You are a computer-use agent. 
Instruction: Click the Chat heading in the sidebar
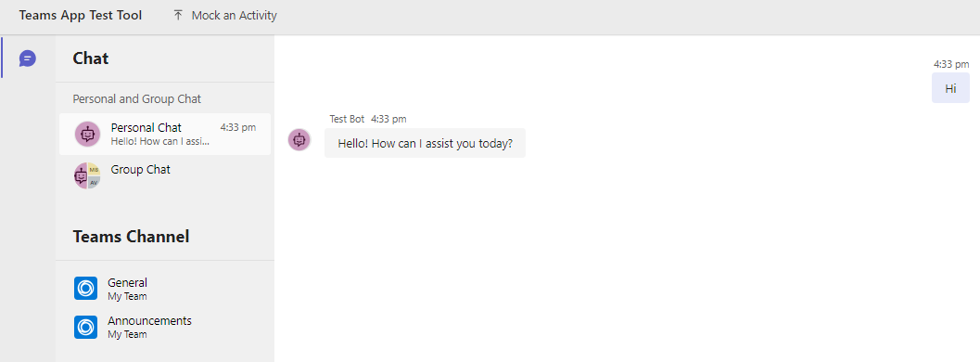tap(91, 58)
